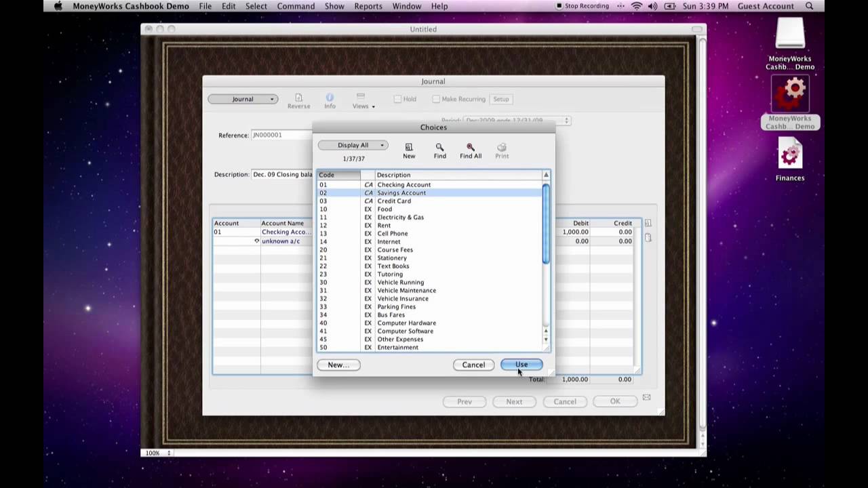Select the Text Books row

pyautogui.click(x=430, y=266)
